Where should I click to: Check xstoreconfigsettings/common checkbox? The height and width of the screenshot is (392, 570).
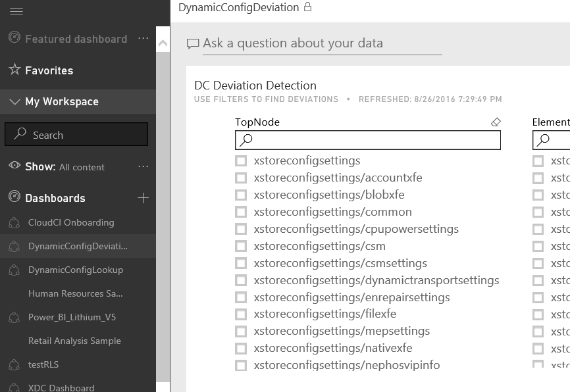[241, 212]
